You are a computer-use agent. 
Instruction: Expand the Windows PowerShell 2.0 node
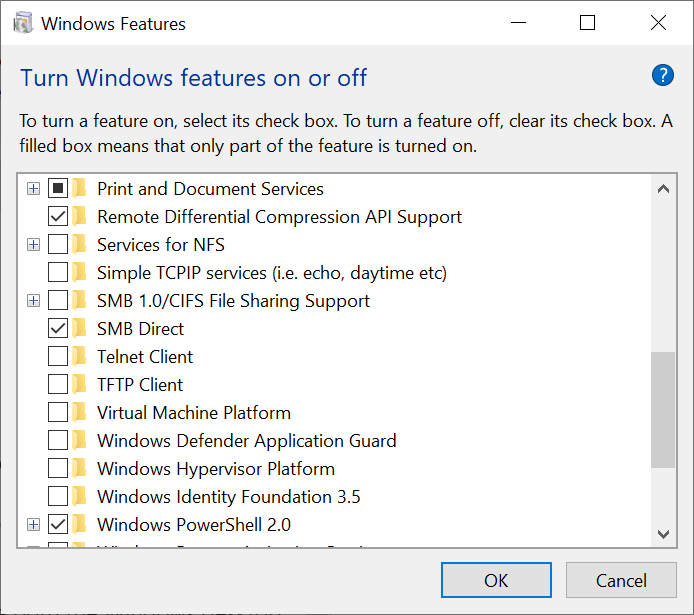[33, 524]
